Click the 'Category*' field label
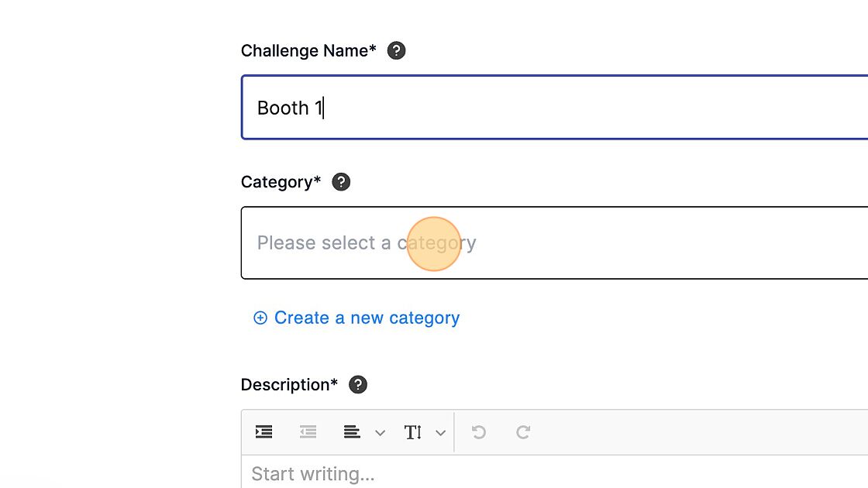 click(281, 182)
